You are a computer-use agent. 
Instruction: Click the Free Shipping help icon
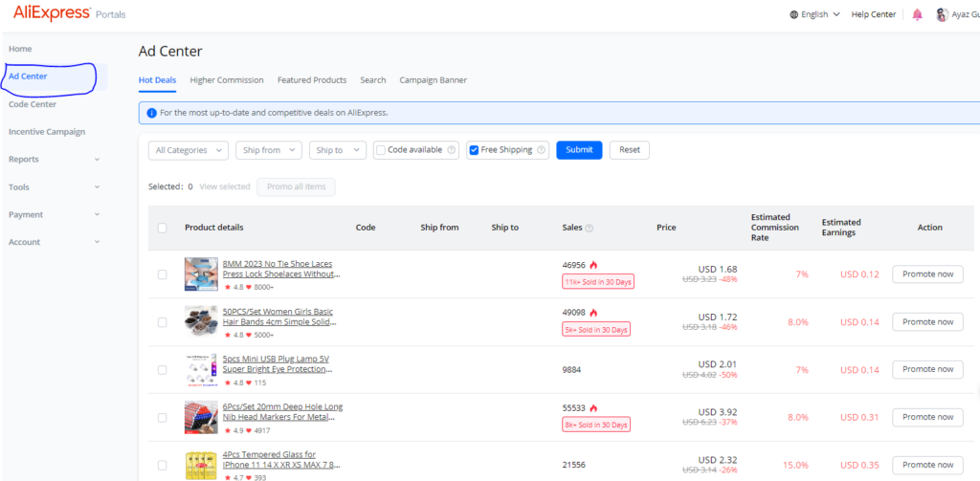click(542, 150)
